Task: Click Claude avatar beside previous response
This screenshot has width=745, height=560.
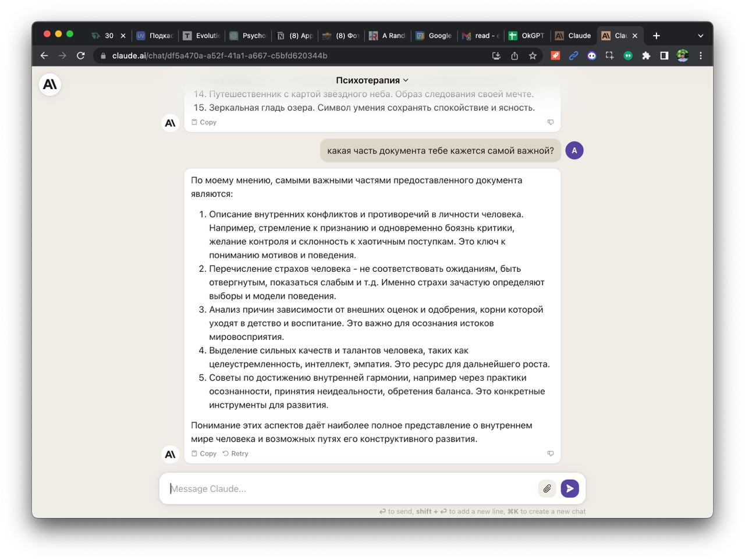Action: 170,123
